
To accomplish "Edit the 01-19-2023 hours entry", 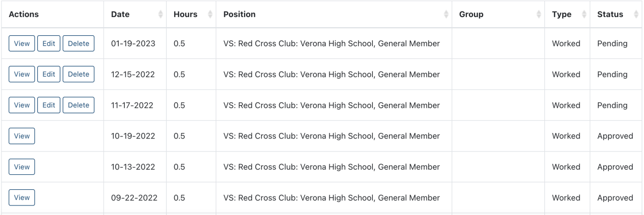I will click(x=49, y=43).
